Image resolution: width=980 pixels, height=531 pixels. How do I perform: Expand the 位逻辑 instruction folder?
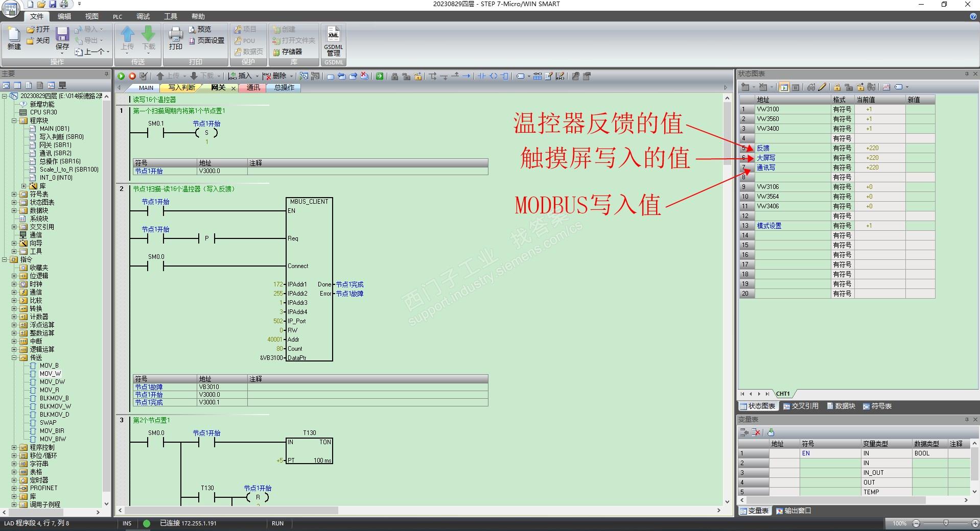[x=14, y=276]
